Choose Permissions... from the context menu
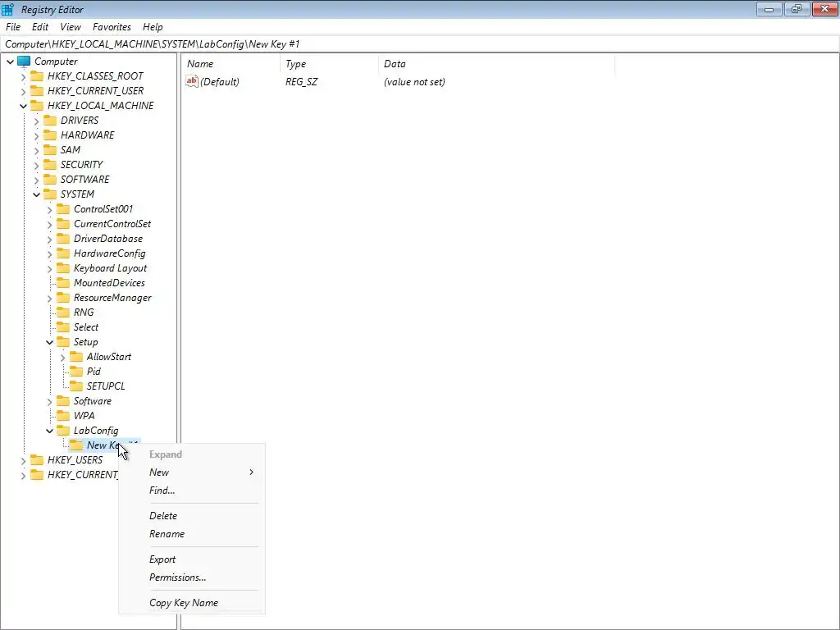 192,577
